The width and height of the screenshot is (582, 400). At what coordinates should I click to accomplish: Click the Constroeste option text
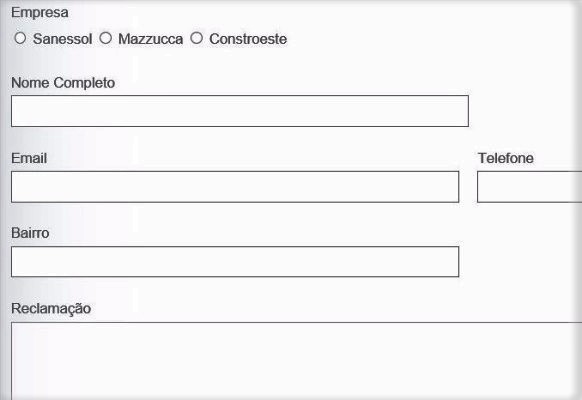click(248, 39)
